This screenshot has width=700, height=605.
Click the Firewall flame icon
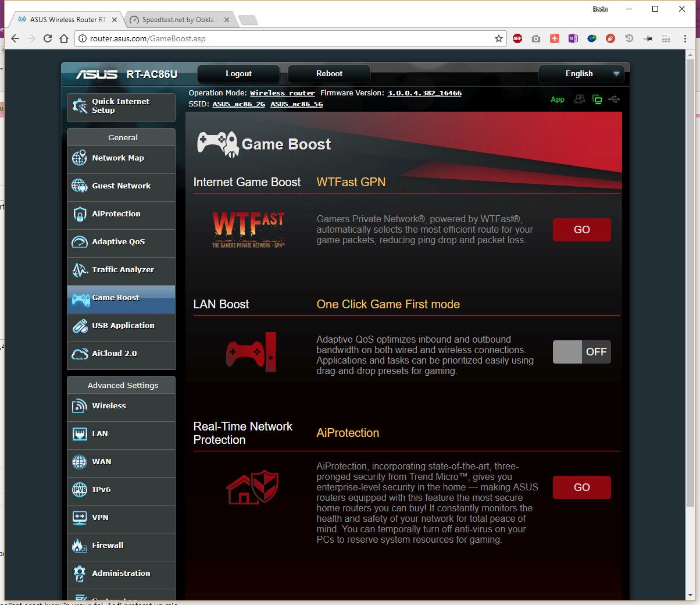click(80, 546)
